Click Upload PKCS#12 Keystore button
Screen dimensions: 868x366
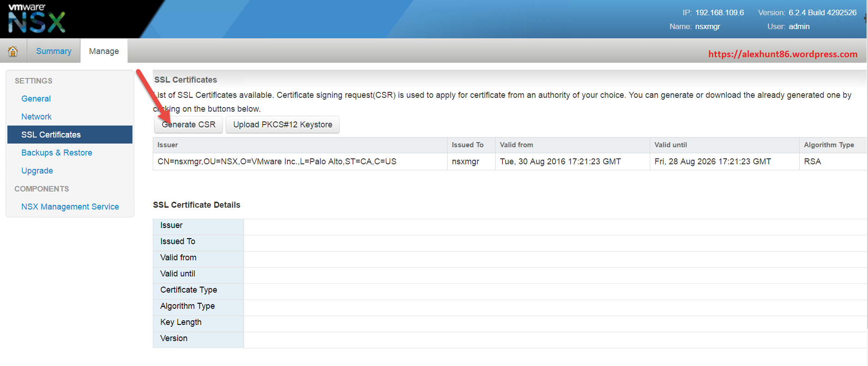282,125
